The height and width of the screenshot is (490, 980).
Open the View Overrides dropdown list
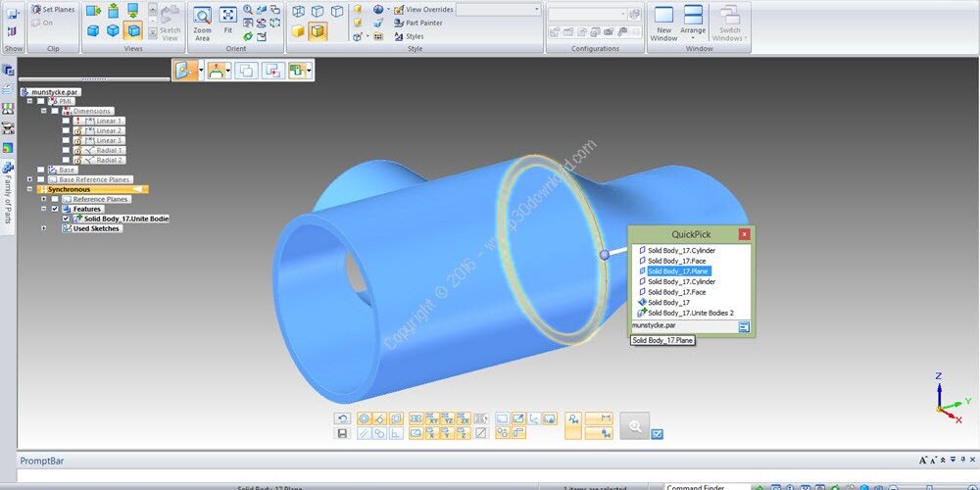499,10
